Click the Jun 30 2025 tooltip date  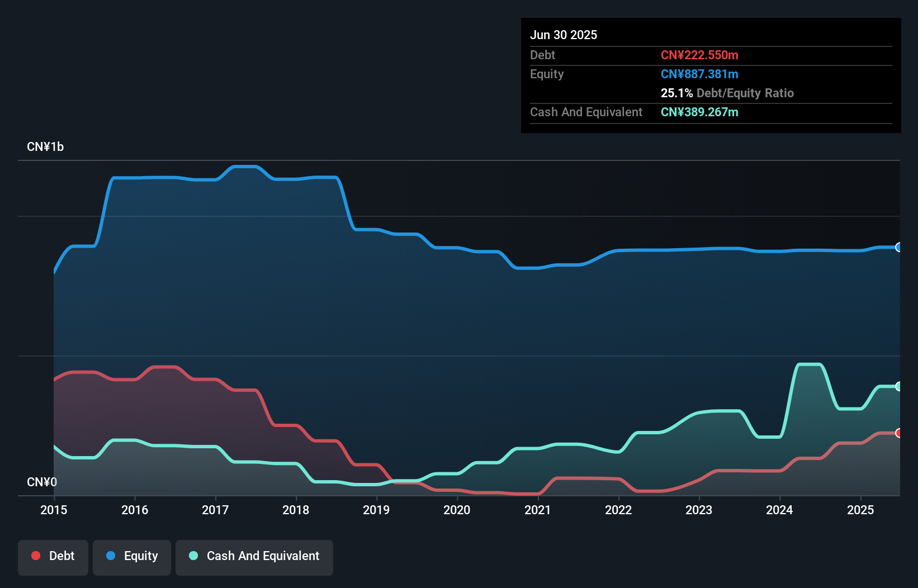(564, 35)
